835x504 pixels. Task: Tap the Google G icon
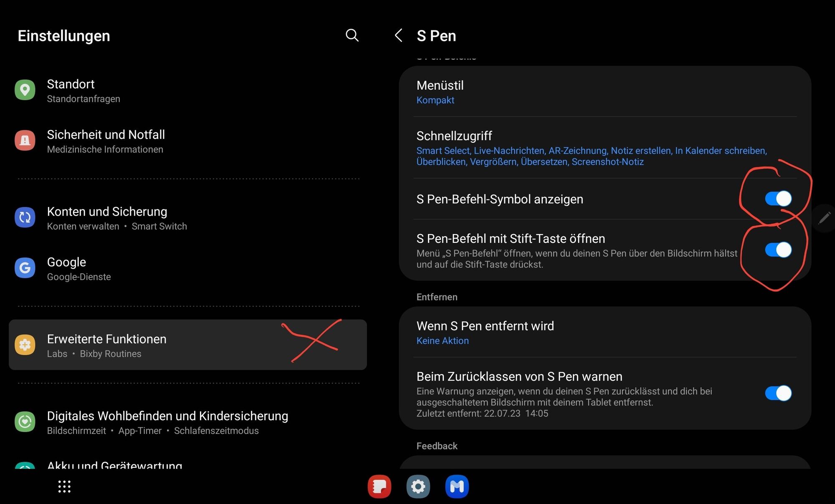coord(25,268)
